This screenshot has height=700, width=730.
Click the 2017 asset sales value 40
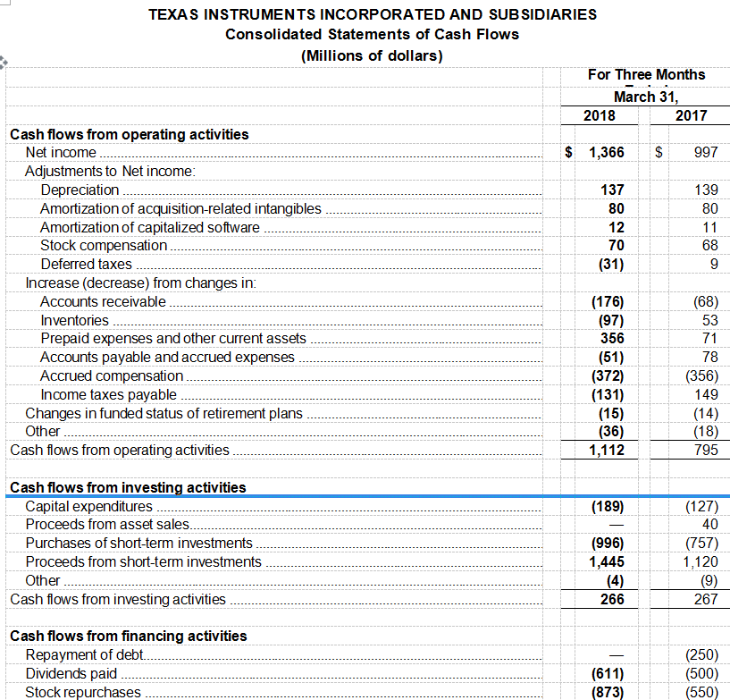[x=710, y=525]
